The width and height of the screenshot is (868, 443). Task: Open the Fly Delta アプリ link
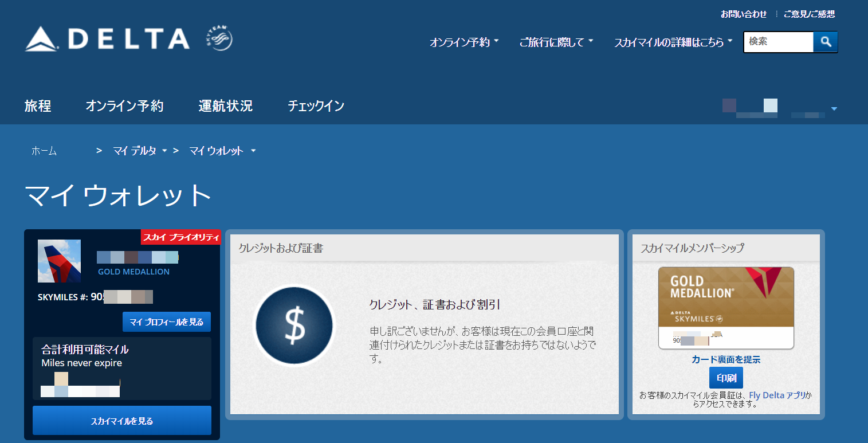[x=777, y=395]
